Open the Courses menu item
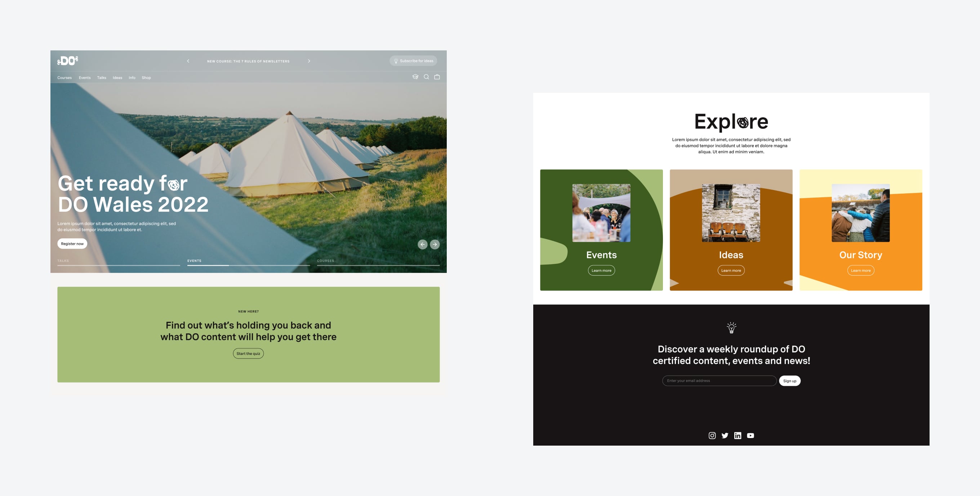Viewport: 980px width, 496px height. pyautogui.click(x=64, y=77)
